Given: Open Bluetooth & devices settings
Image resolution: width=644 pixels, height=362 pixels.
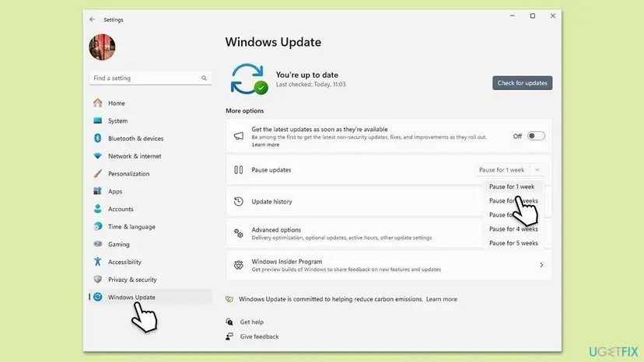Looking at the screenshot, I should [150, 138].
